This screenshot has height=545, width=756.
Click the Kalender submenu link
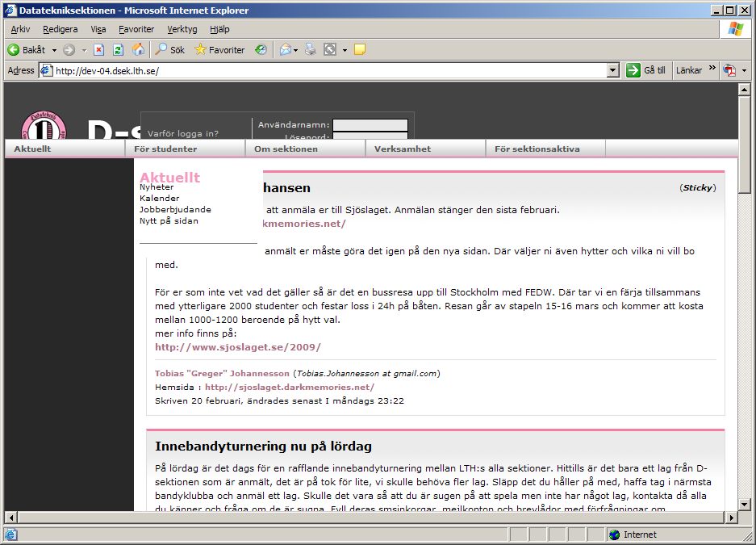160,199
